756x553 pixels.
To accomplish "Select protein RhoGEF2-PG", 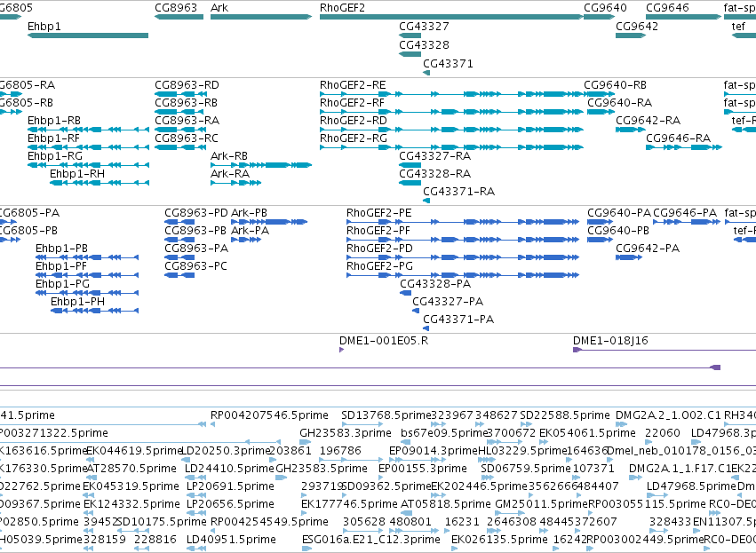I will tap(463, 275).
